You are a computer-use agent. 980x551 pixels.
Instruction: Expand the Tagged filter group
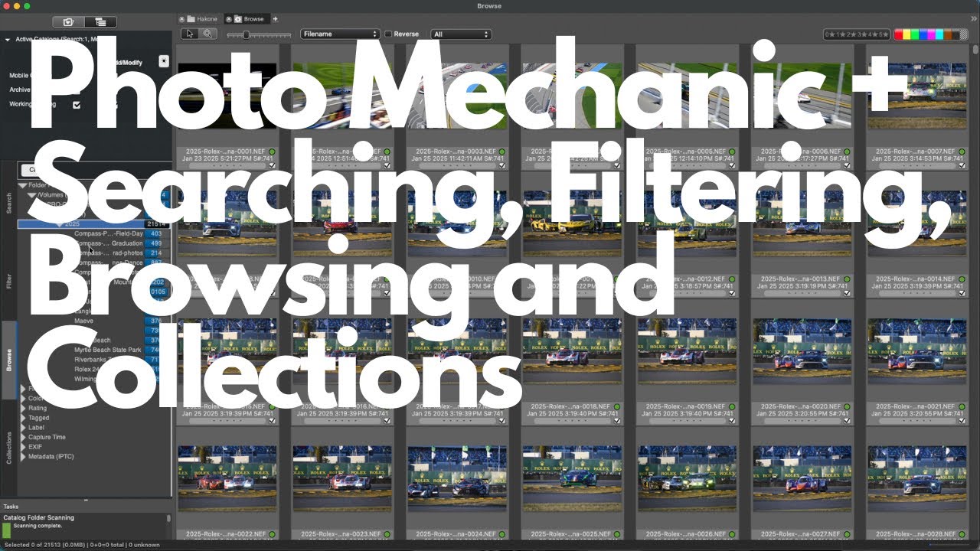click(x=23, y=418)
